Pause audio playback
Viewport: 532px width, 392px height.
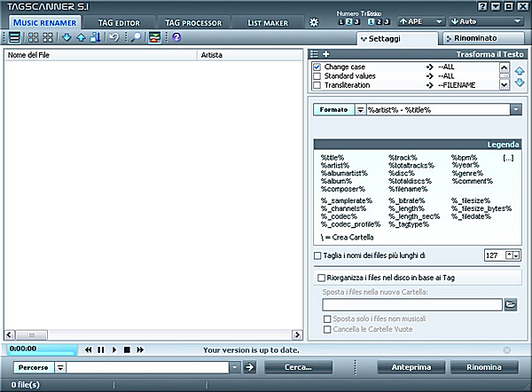pyautogui.click(x=101, y=349)
